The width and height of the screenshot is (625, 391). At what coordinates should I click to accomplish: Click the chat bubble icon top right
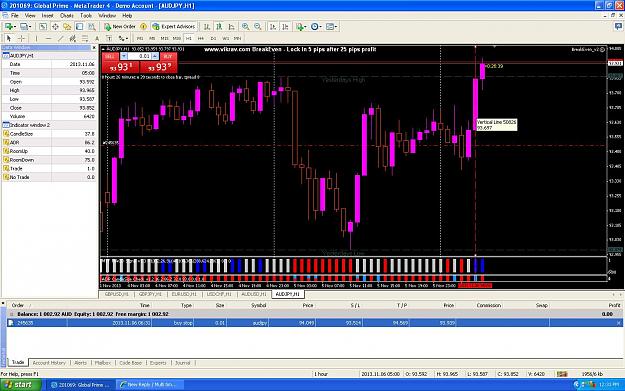coord(618,26)
